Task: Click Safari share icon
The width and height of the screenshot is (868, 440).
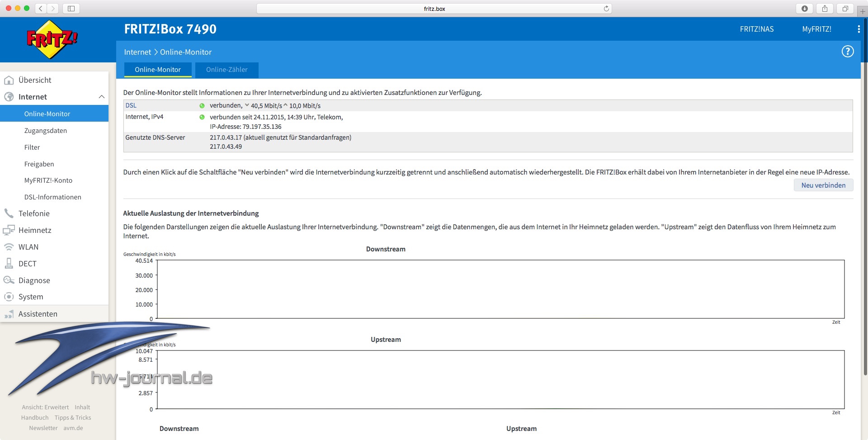Action: tap(825, 9)
